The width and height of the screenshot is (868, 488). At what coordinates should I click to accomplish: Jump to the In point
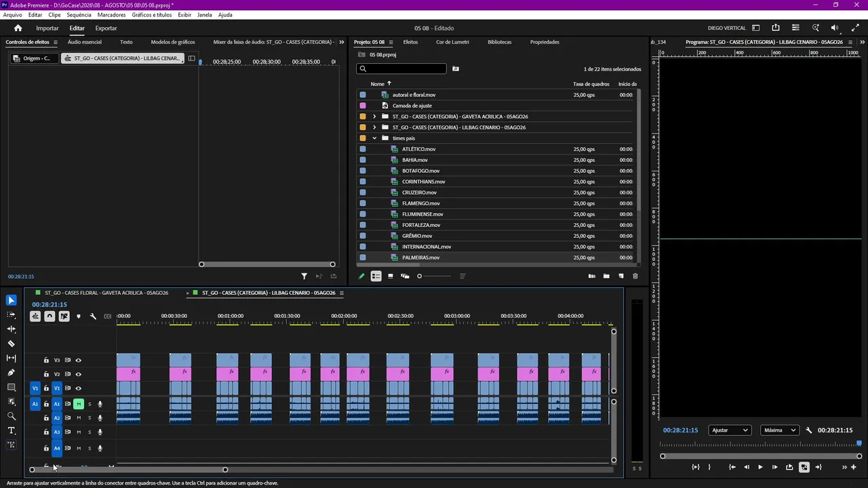[x=732, y=467]
